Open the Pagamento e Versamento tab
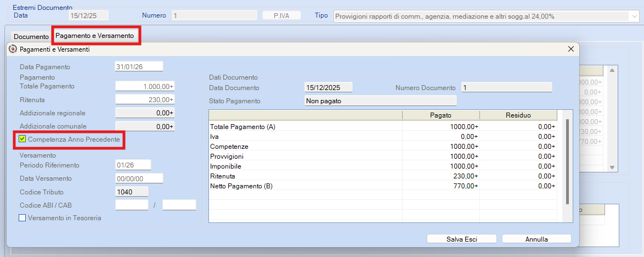 coord(95,36)
